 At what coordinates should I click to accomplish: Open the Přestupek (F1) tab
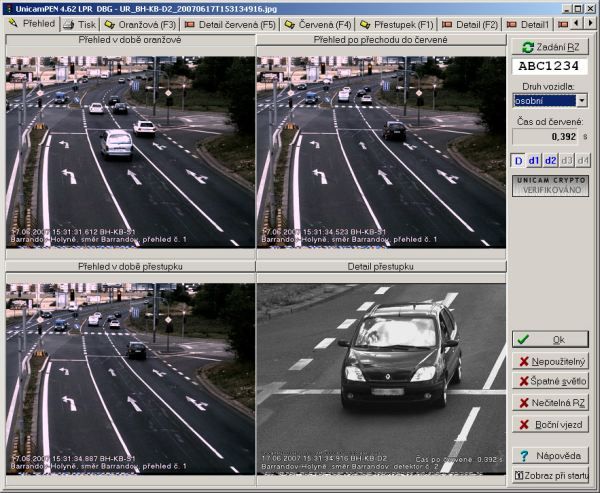click(x=398, y=23)
